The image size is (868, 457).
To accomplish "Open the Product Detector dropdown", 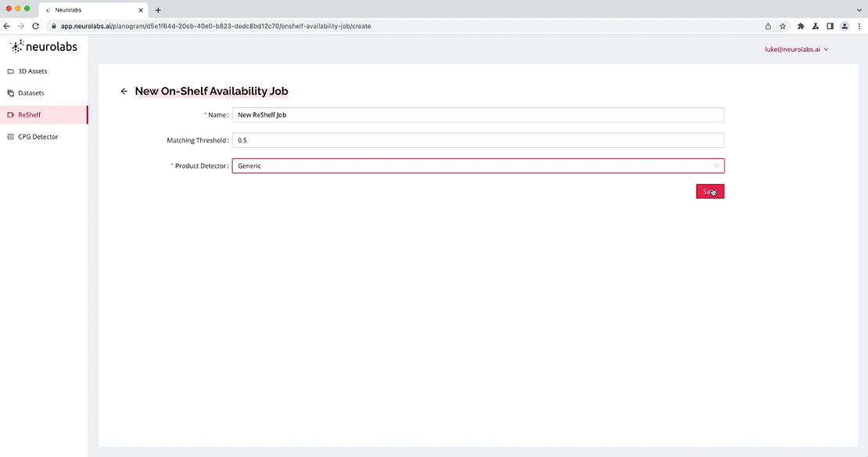I will point(479,166).
